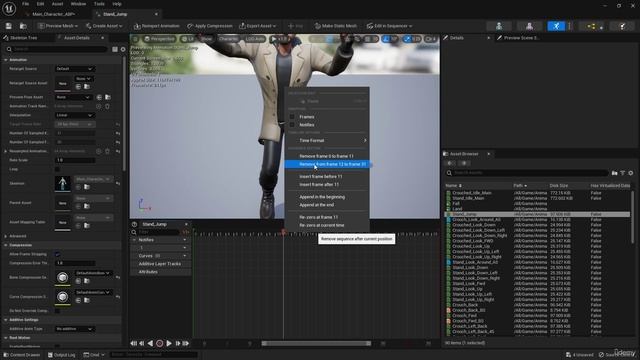Open the Window menu
The width and height of the screenshot is (640, 360).
click(x=78, y=4)
